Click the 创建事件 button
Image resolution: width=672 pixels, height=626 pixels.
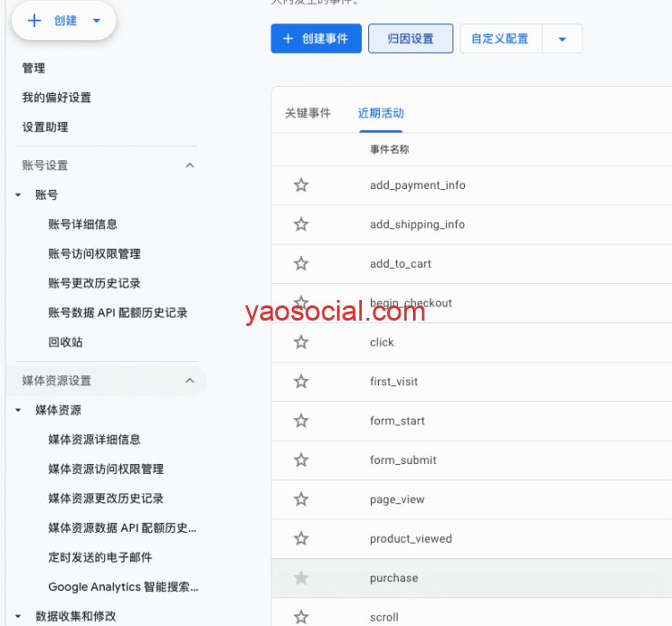[316, 39]
